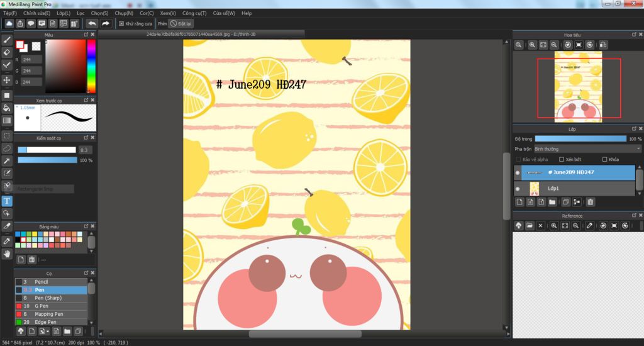Click the Undo arrow in the toolbar

coord(92,23)
